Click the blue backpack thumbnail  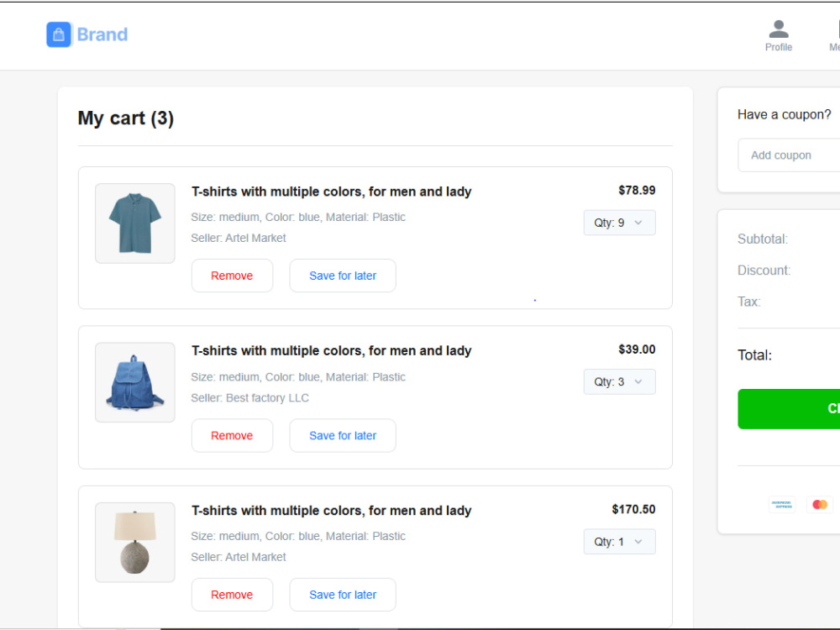click(x=135, y=382)
